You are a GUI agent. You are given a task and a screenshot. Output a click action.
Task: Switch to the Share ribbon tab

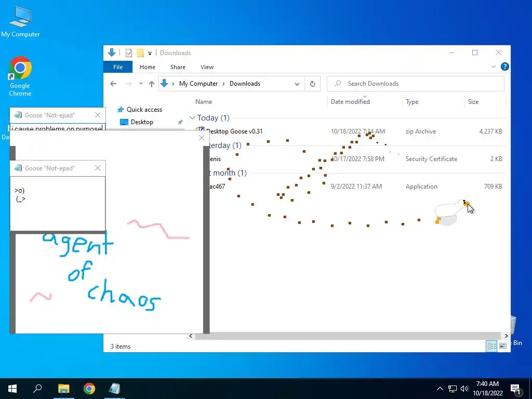point(178,67)
